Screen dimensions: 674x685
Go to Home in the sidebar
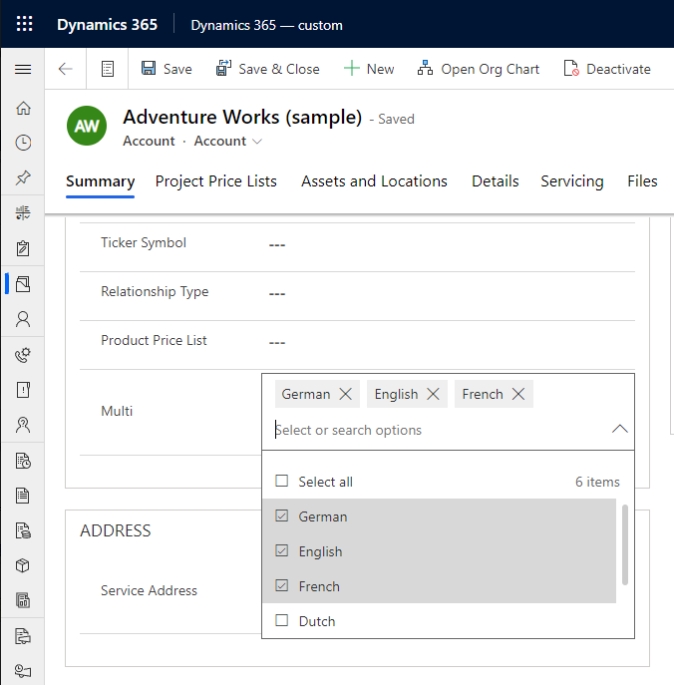point(23,108)
